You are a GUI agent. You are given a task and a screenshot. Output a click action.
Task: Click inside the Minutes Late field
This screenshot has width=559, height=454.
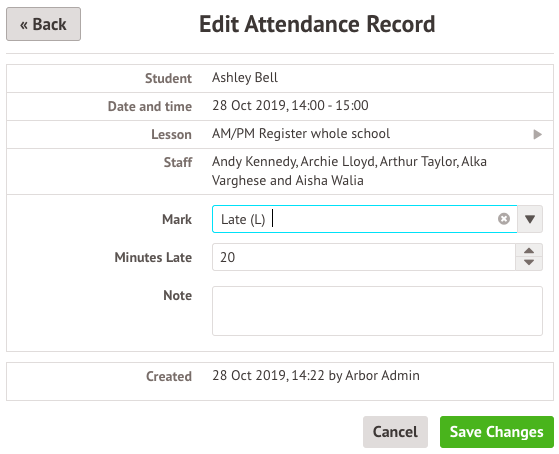(364, 257)
